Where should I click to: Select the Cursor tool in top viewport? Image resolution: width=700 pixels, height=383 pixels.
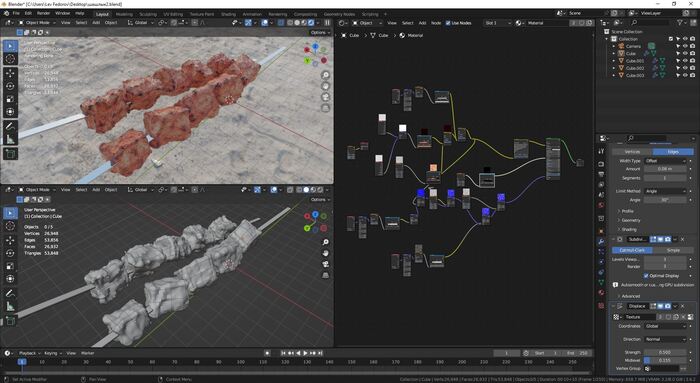click(x=10, y=58)
